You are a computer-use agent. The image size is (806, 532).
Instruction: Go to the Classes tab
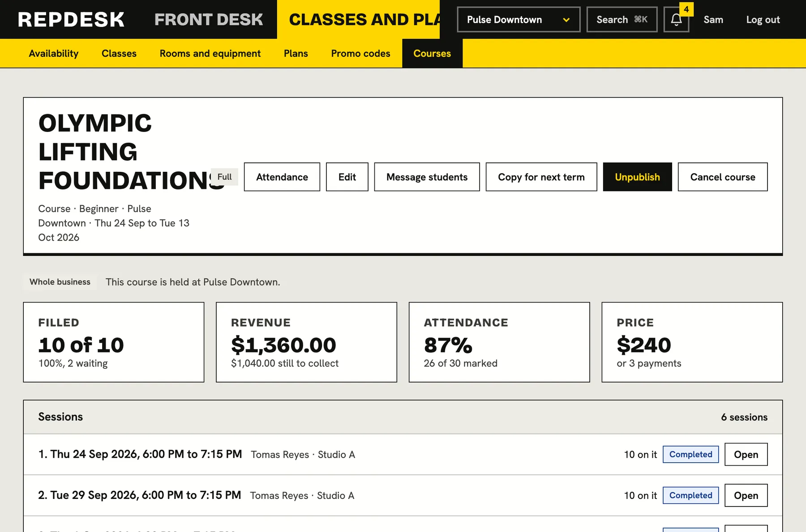pyautogui.click(x=119, y=53)
